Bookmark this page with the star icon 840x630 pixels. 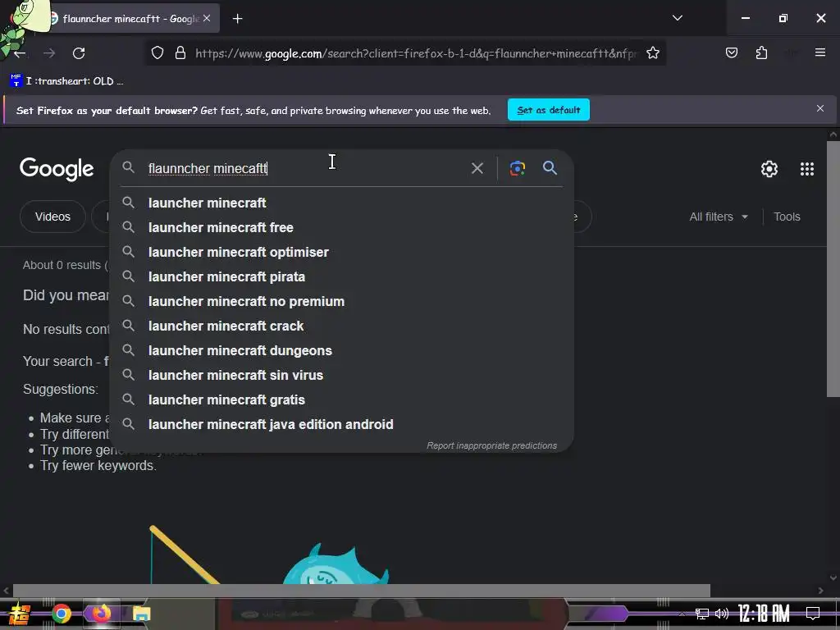(652, 53)
